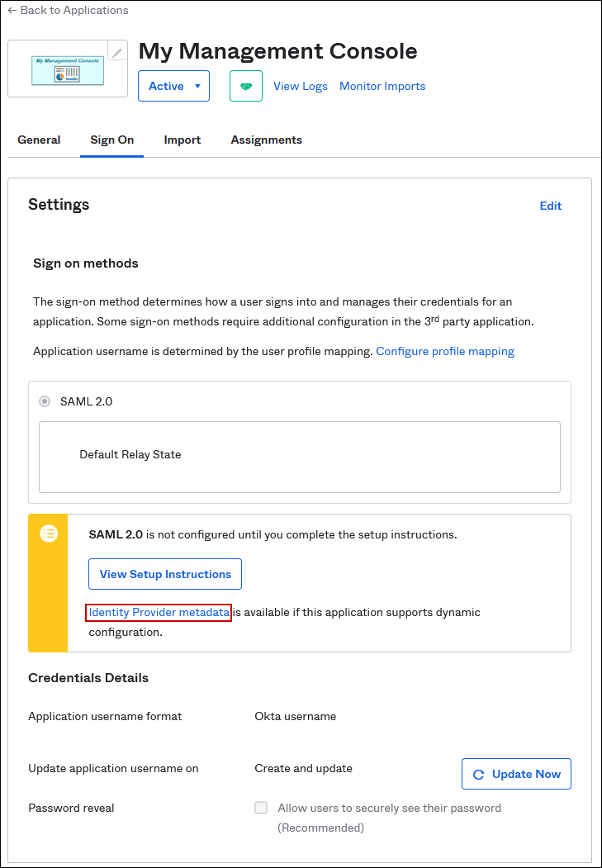
Task: Open Identity Provider metadata link
Action: (x=159, y=613)
